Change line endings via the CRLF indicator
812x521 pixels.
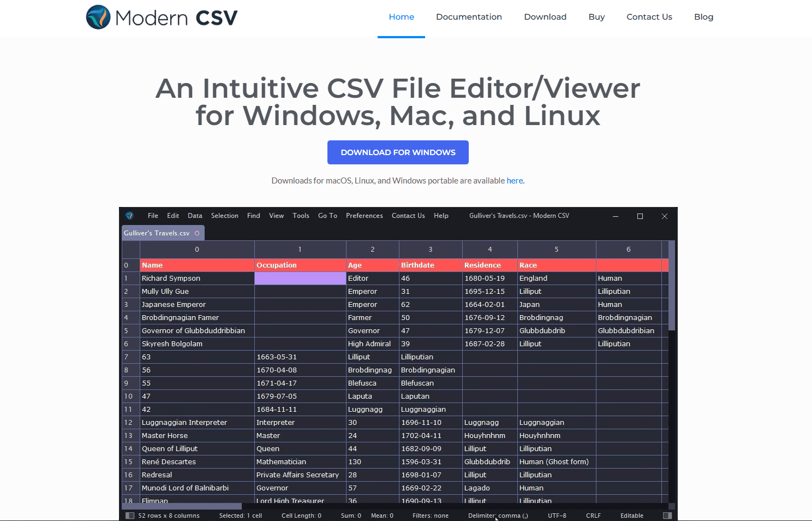coord(593,515)
